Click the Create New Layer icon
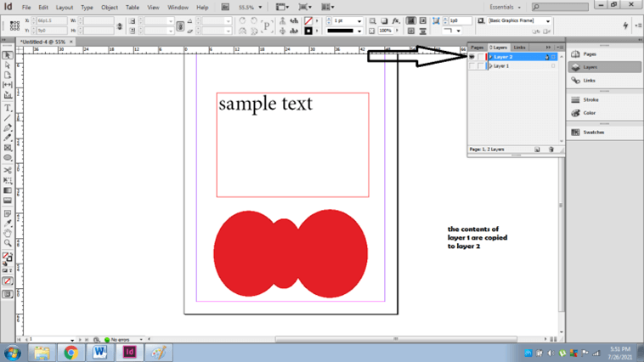Image resolution: width=644 pixels, height=362 pixels. point(537,150)
